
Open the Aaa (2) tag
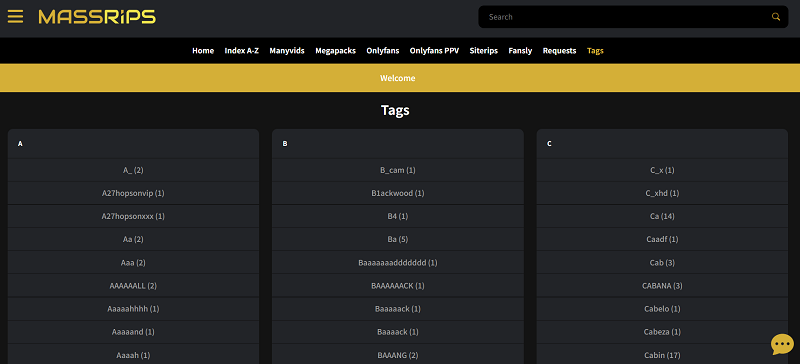(x=133, y=262)
